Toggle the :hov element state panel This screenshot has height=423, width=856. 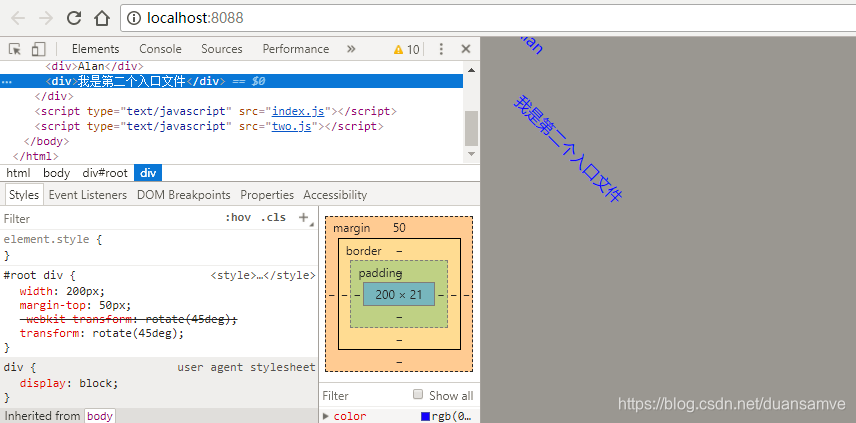(x=238, y=217)
